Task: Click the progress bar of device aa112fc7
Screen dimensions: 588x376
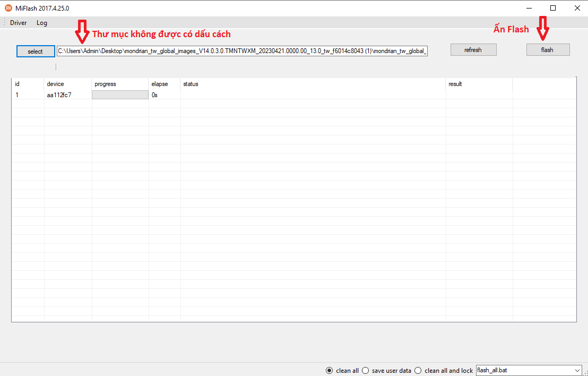Action: point(120,95)
